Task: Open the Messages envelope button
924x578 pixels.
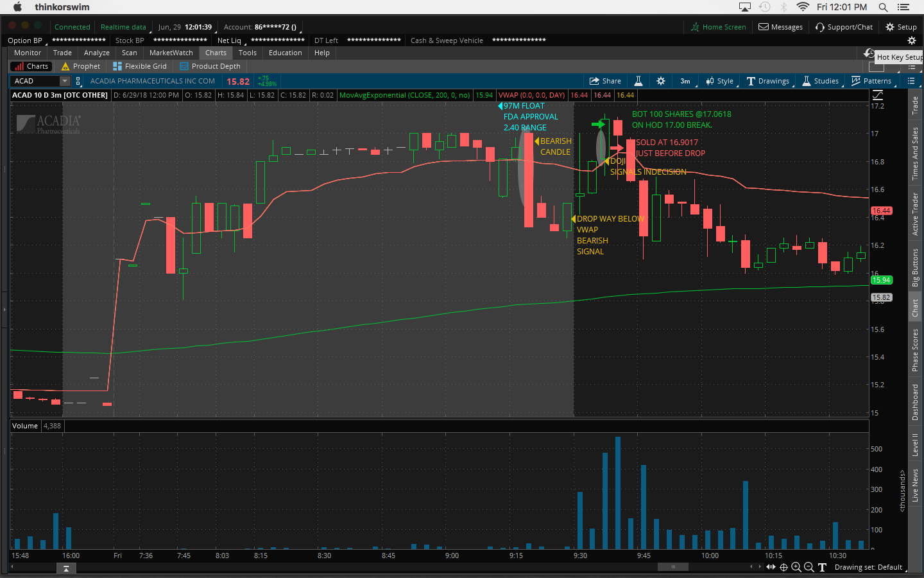Action: tap(780, 27)
